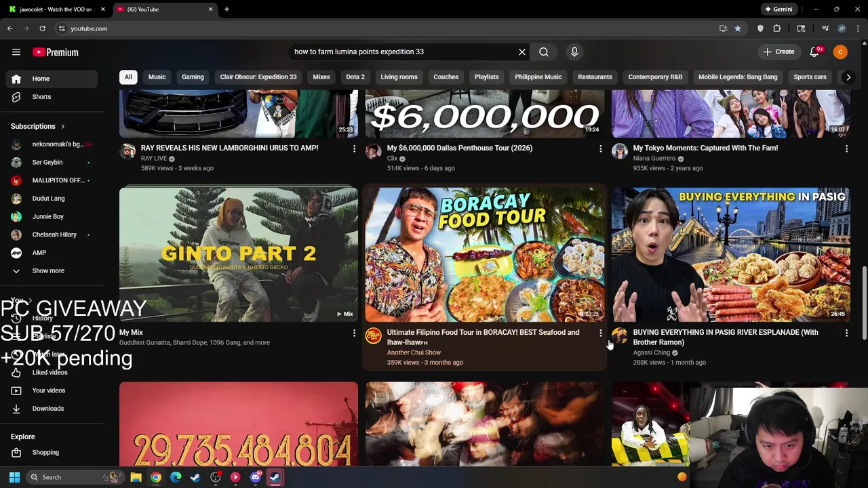Open Shopping under Explore
The height and width of the screenshot is (488, 868).
52,453
